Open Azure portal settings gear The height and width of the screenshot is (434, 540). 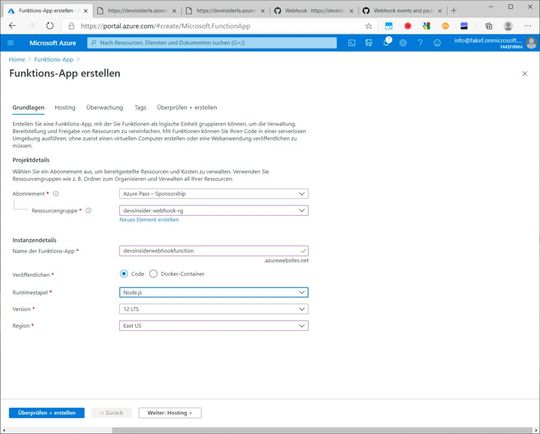tap(403, 43)
